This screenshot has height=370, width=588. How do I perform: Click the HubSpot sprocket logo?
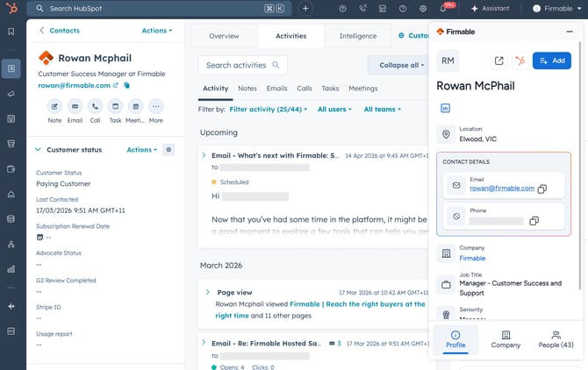[x=11, y=8]
